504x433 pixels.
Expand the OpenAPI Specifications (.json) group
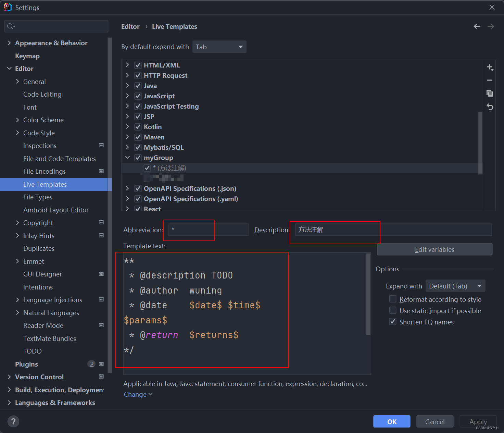(x=127, y=188)
